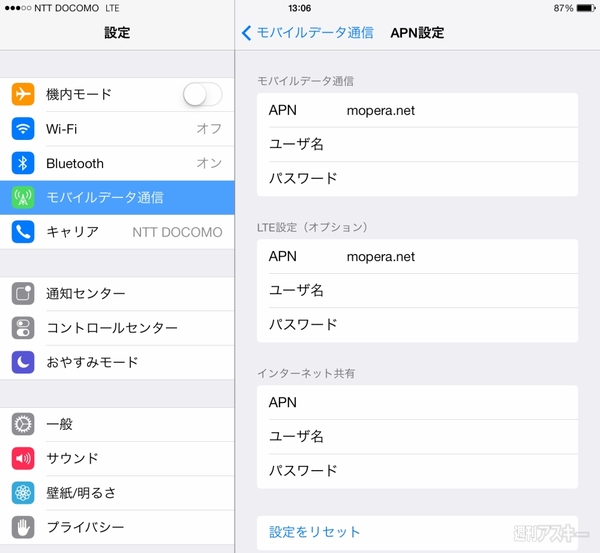600x553 pixels.
Task: Edit APN field under インターネット共有
Action: [x=417, y=403]
